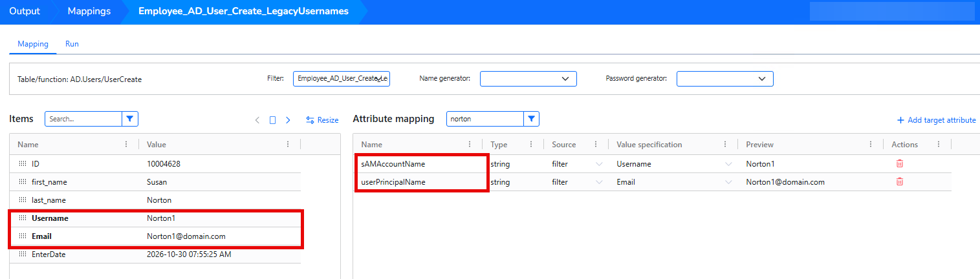Viewport: 980px width, 279px height.
Task: Click the Norton1 preview cell
Action: [760, 164]
